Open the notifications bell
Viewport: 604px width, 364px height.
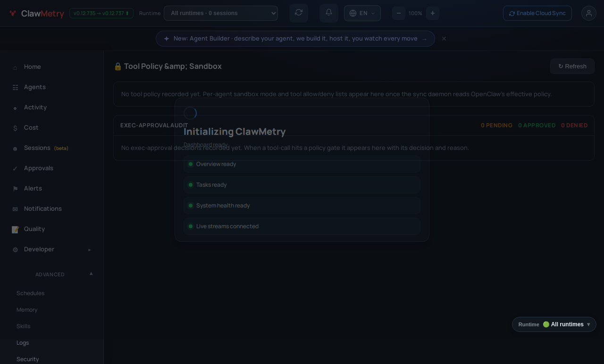pyautogui.click(x=329, y=13)
